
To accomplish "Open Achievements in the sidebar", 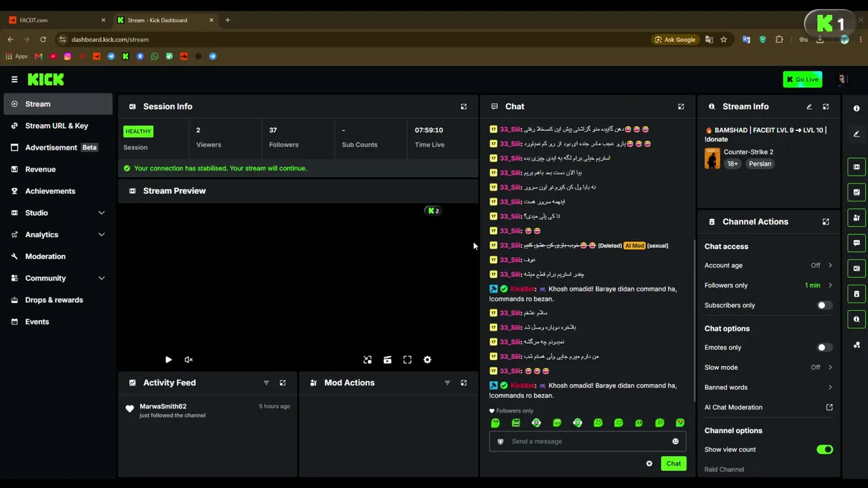I will (58, 191).
